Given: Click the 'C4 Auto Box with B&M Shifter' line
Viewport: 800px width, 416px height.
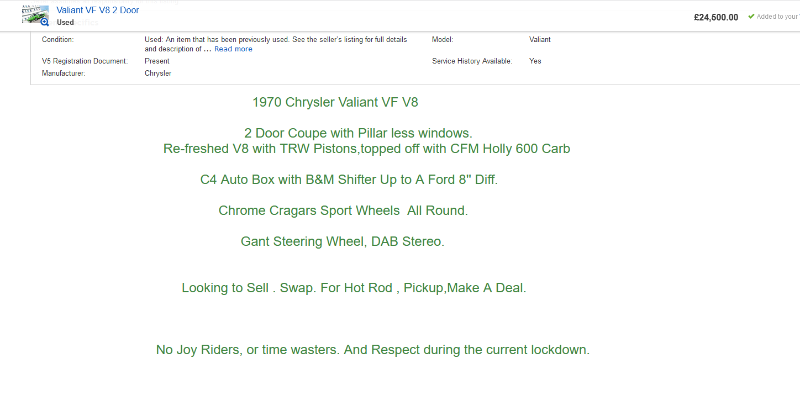Looking at the screenshot, I should click(x=349, y=181).
